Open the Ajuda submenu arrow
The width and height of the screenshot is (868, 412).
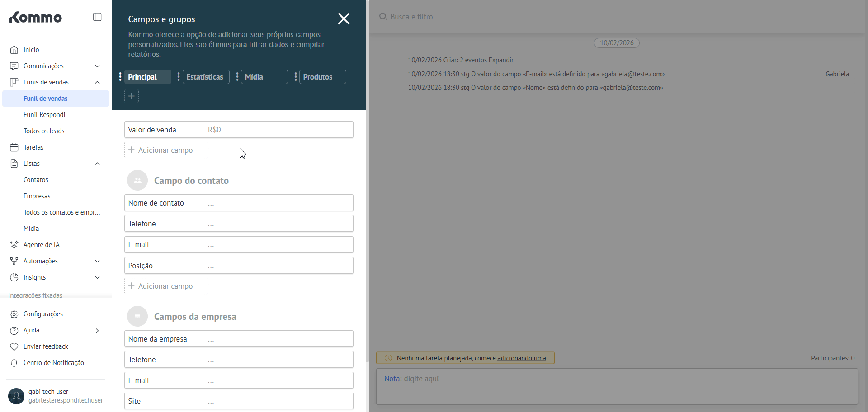97,331
